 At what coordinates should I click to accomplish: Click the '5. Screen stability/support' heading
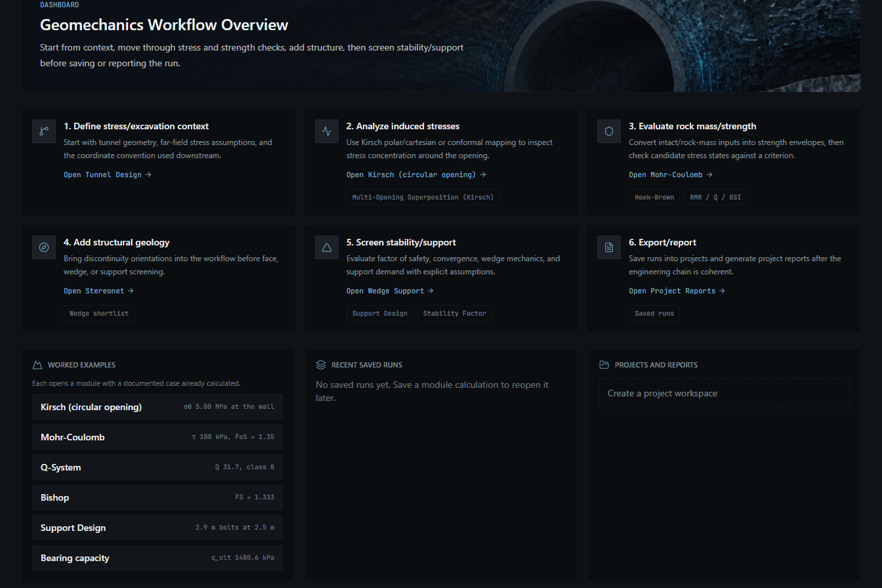click(x=401, y=242)
